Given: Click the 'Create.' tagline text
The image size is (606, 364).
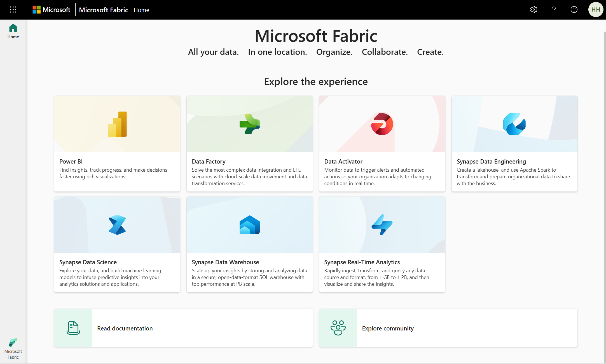Looking at the screenshot, I should pyautogui.click(x=430, y=52).
